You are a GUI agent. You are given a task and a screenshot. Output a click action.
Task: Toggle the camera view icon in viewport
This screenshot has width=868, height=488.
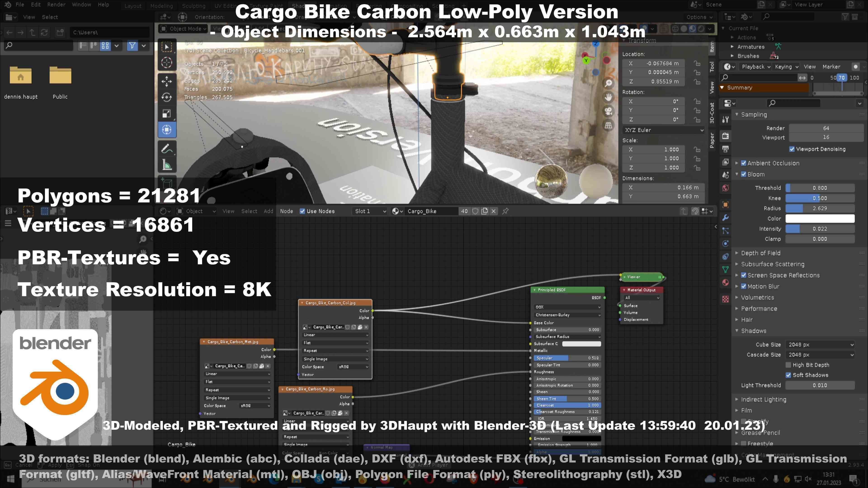coord(608,111)
